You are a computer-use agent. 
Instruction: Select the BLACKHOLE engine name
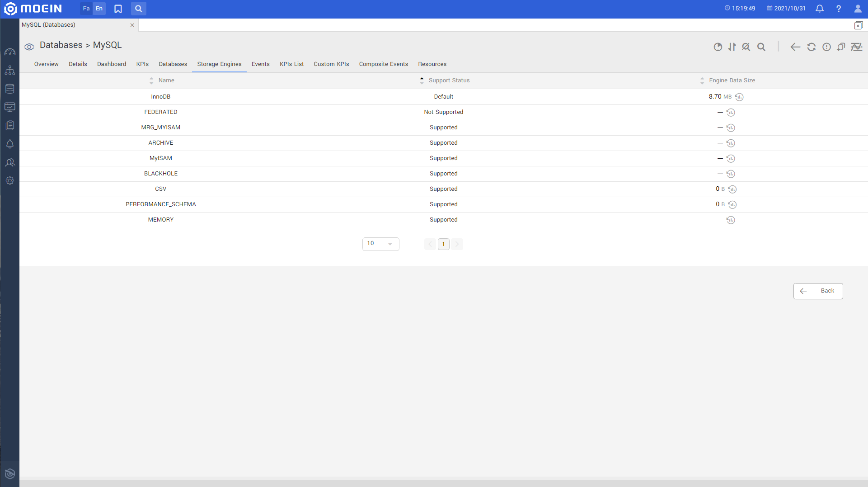pyautogui.click(x=161, y=174)
